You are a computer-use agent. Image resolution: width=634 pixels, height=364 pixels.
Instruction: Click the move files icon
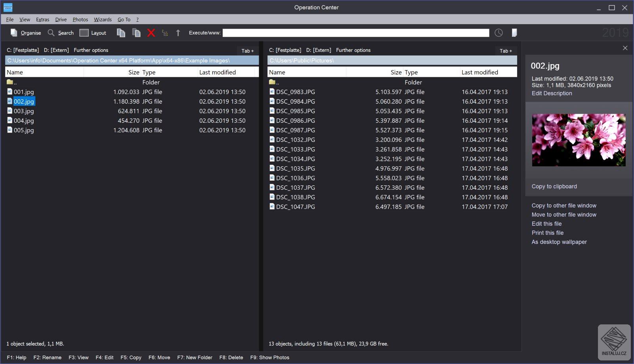coord(136,33)
